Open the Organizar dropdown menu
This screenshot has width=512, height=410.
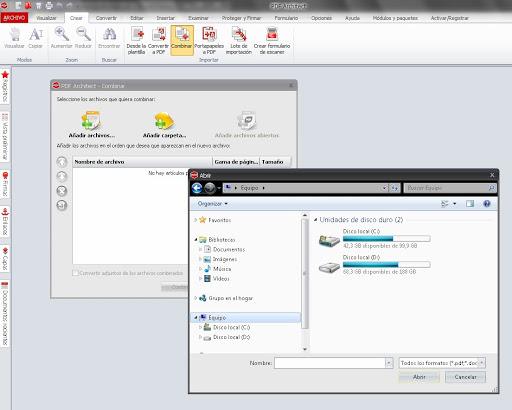pyautogui.click(x=212, y=204)
